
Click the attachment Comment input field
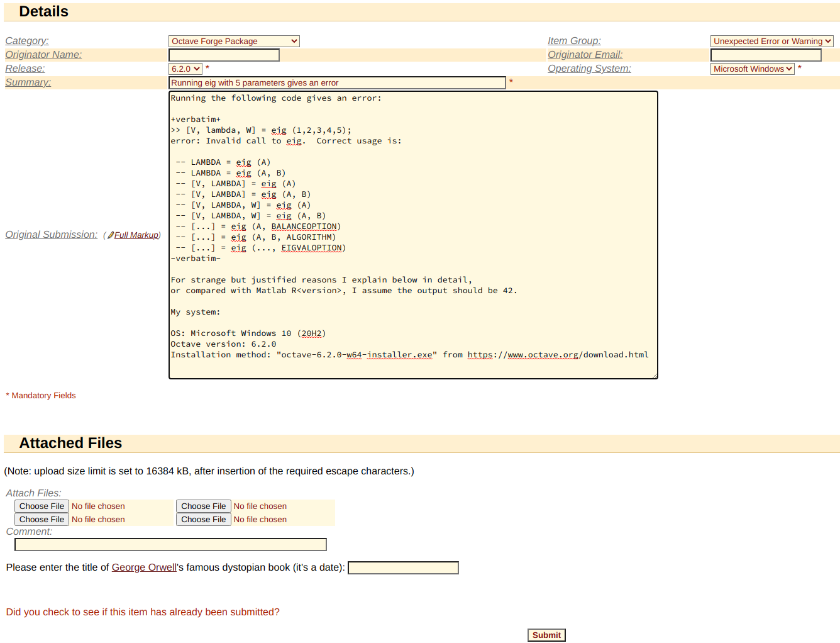170,545
